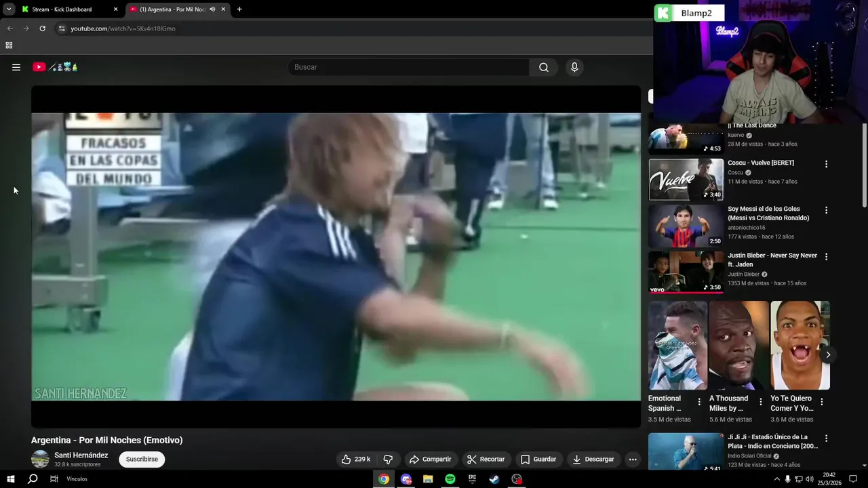Image resolution: width=868 pixels, height=488 pixels.
Task: Open Justin Bieber Never Say Never thumbnail
Action: coord(686,272)
